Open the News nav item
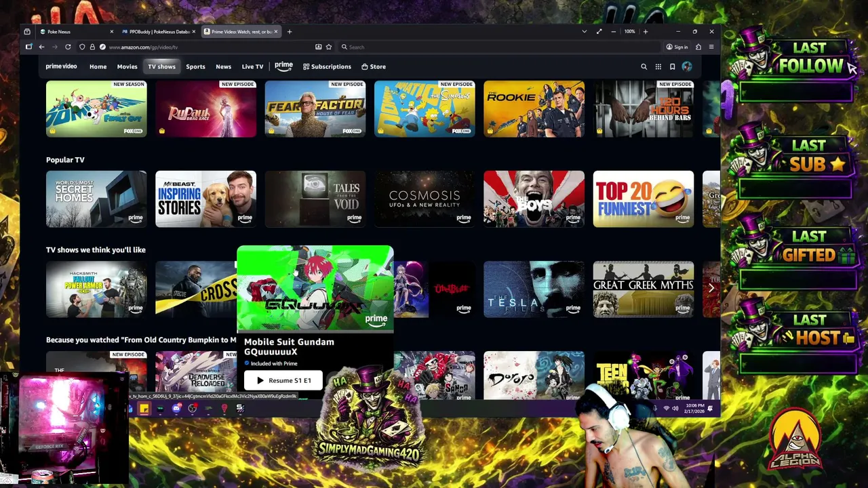Image resolution: width=868 pixels, height=488 pixels. click(223, 66)
